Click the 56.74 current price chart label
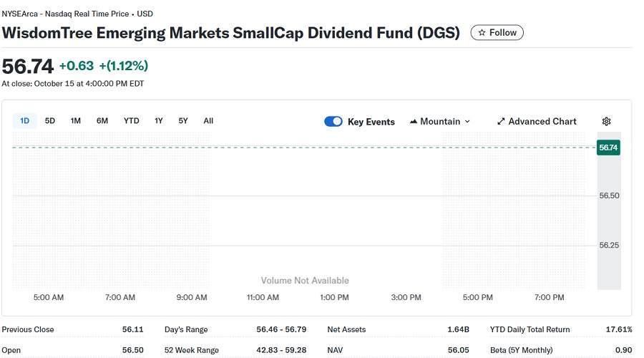Screen dimensions: 644x358 point(608,147)
